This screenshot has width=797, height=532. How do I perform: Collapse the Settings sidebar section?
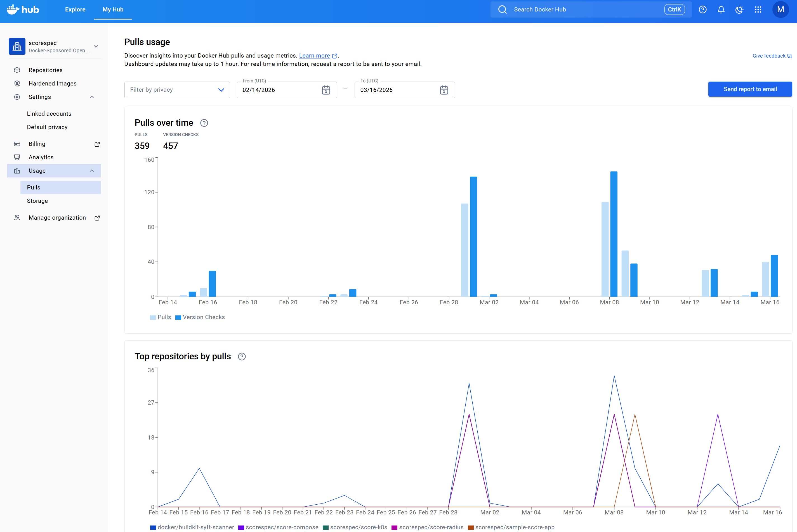tap(91, 97)
